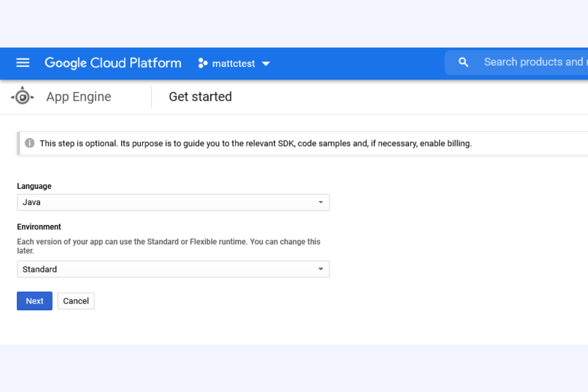Open the mattctest project selector
This screenshot has height=392, width=588.
234,64
